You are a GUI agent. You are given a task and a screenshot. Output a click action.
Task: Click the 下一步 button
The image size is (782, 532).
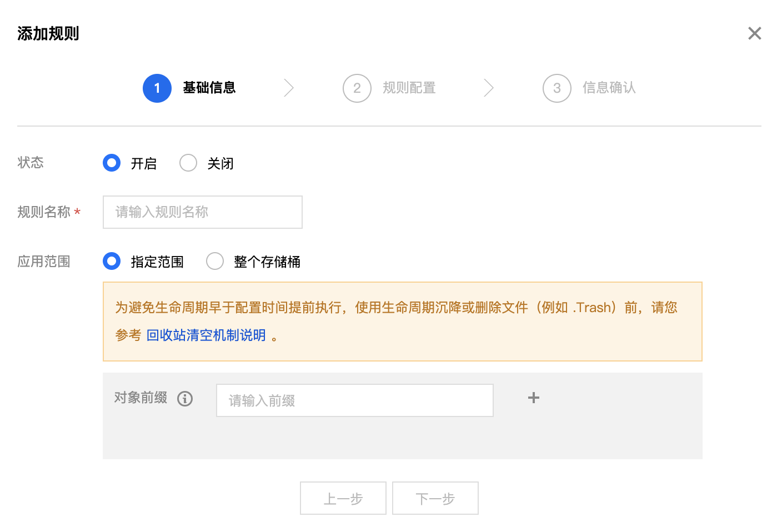(435, 498)
